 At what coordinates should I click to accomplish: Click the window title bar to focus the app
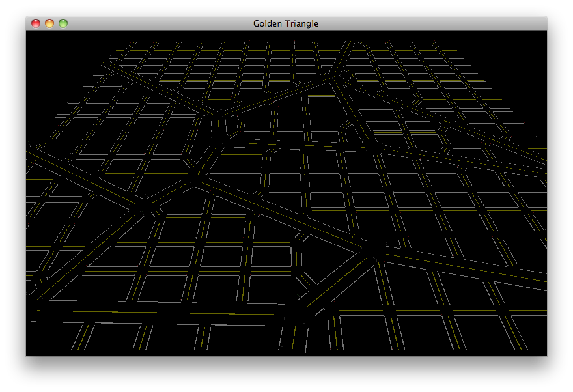pos(195,23)
